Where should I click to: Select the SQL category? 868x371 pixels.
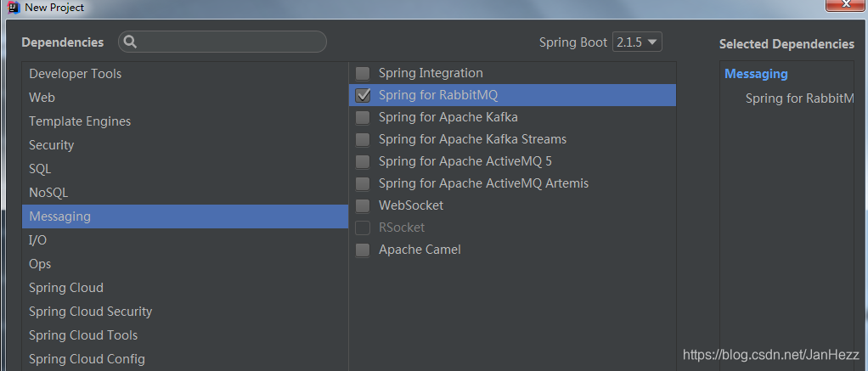click(x=185, y=169)
